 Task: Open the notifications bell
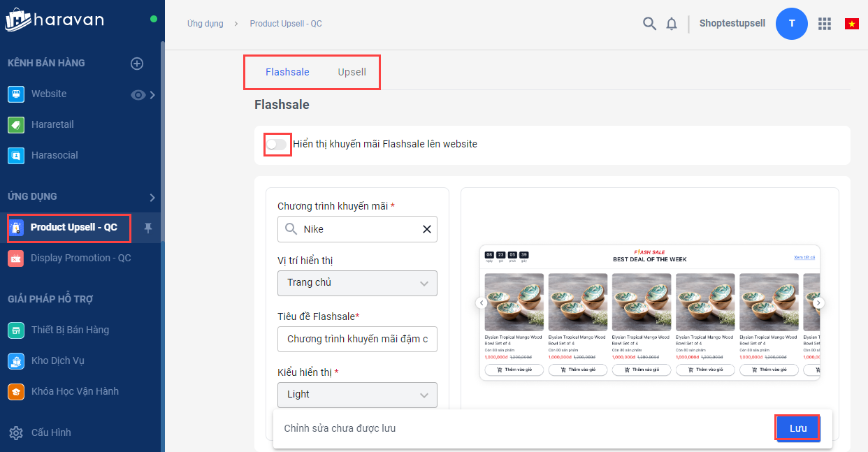(672, 24)
